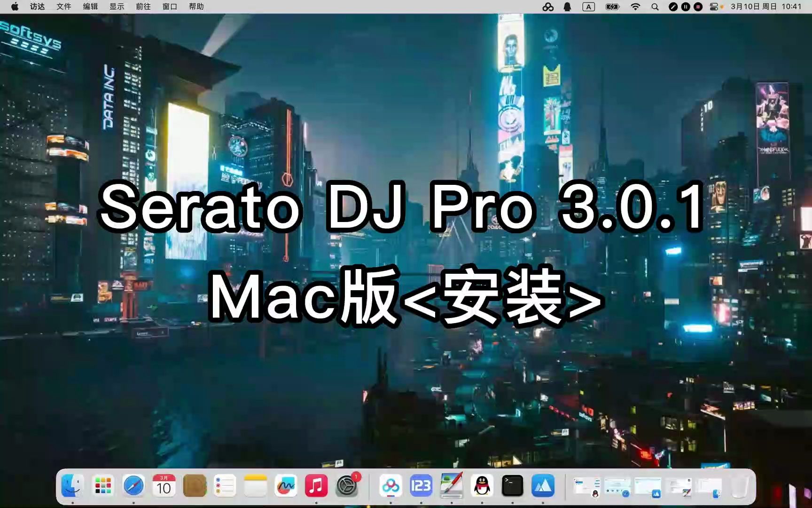812x508 pixels.
Task: Launch QQ penguin app in Dock
Action: (x=482, y=485)
